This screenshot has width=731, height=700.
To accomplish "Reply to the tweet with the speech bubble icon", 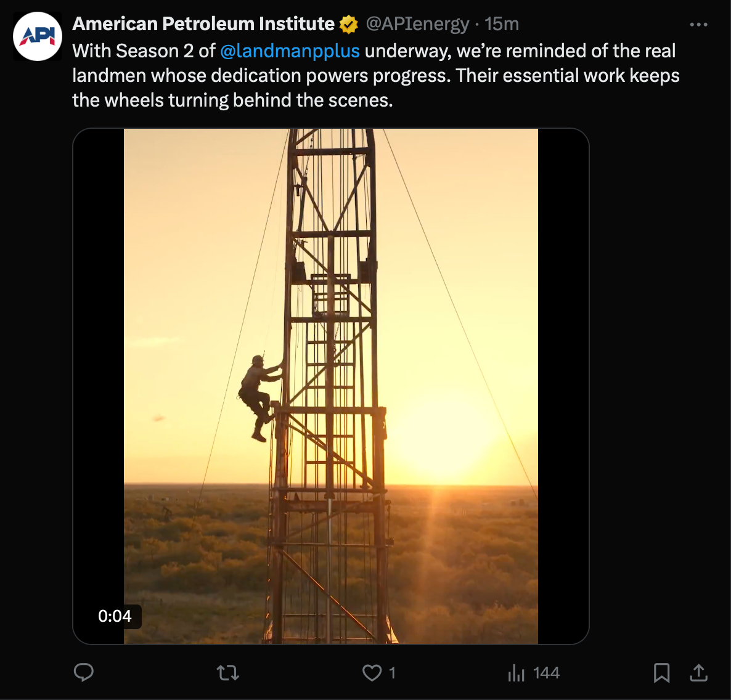I will (84, 672).
